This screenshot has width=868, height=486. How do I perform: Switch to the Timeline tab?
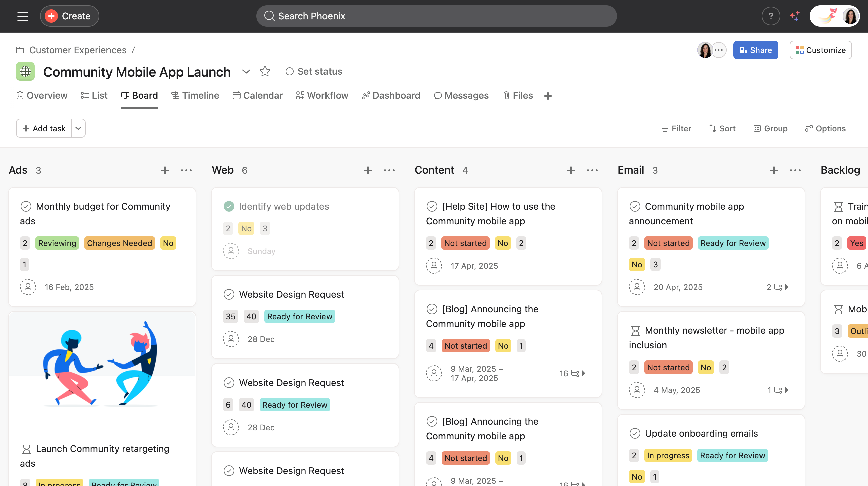pos(195,96)
